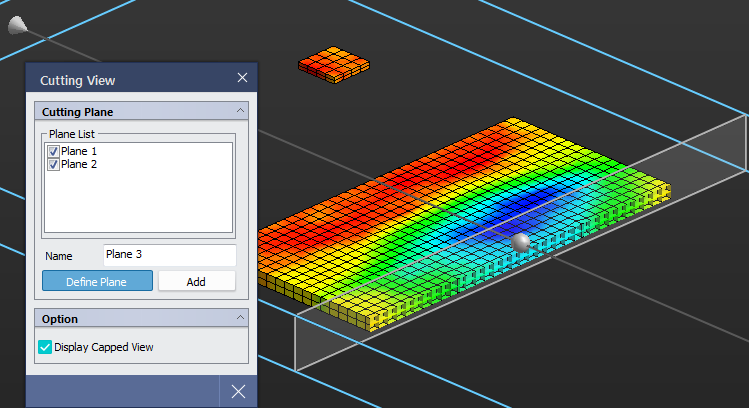The height and width of the screenshot is (408, 749).
Task: Pick the small detached orange mesh fragment
Action: pos(334,64)
